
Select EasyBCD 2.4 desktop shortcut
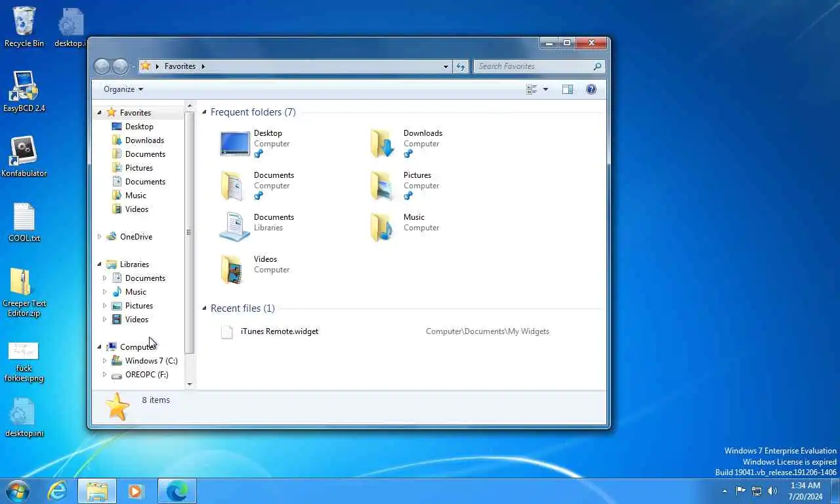[24, 92]
